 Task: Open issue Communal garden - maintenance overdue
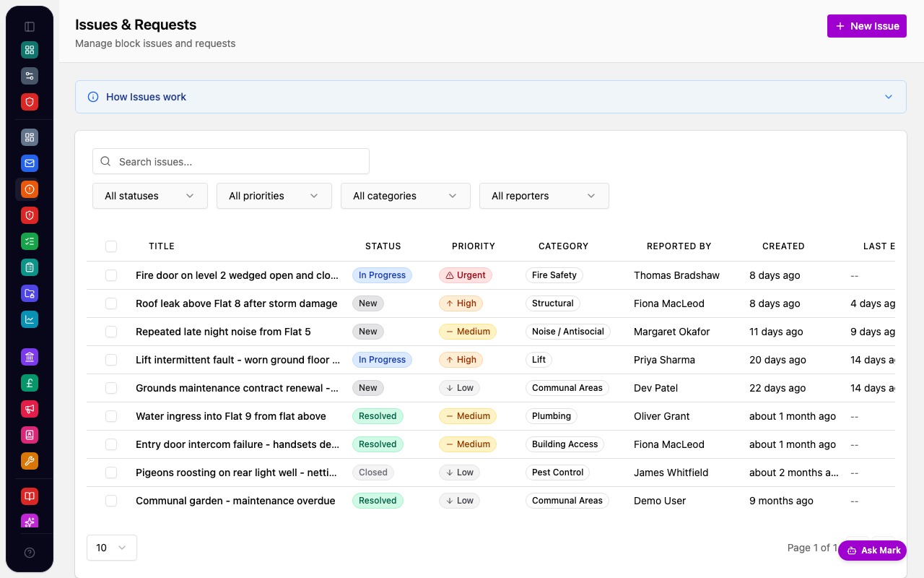click(x=235, y=501)
